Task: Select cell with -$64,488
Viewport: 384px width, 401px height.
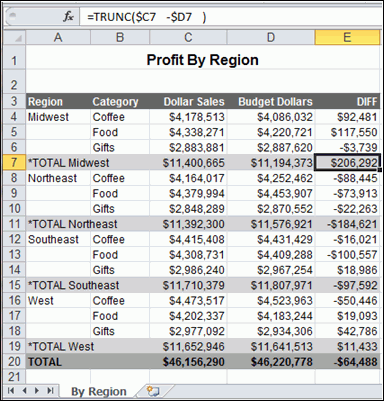Action: 347,362
